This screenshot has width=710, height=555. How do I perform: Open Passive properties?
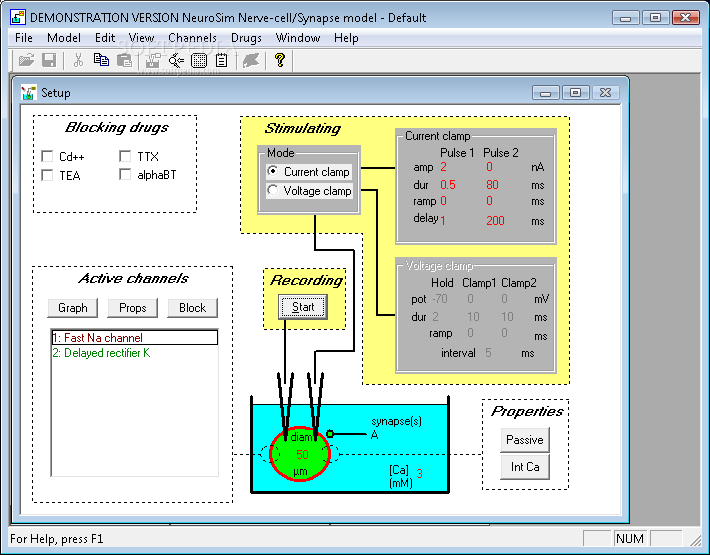(525, 440)
